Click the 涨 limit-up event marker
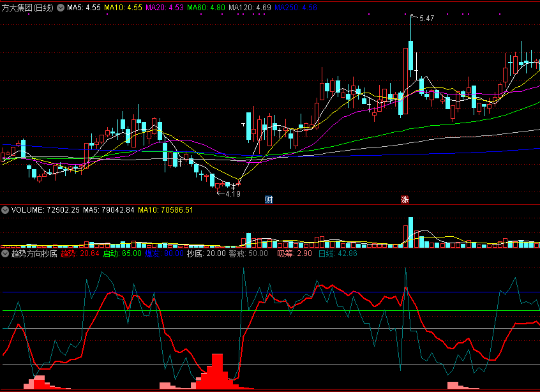This screenshot has width=540, height=392. pos(405,199)
